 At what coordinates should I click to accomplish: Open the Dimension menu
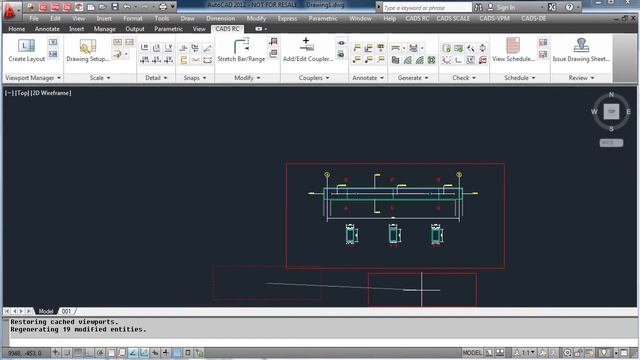[x=220, y=18]
